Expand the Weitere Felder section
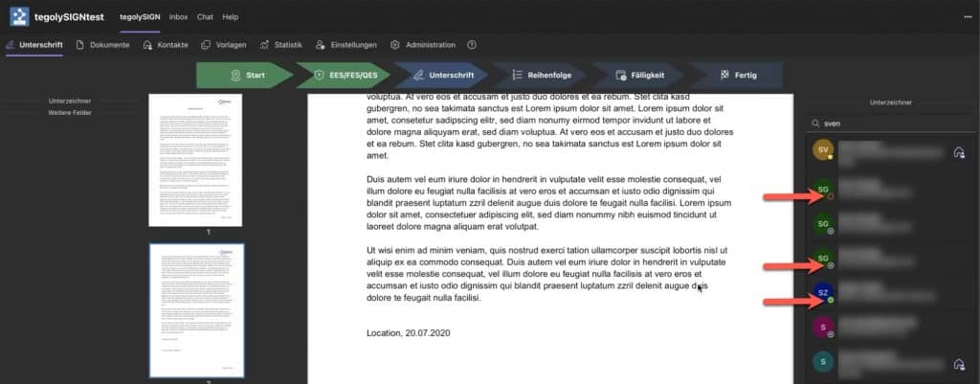This screenshot has width=980, height=384. tap(69, 113)
